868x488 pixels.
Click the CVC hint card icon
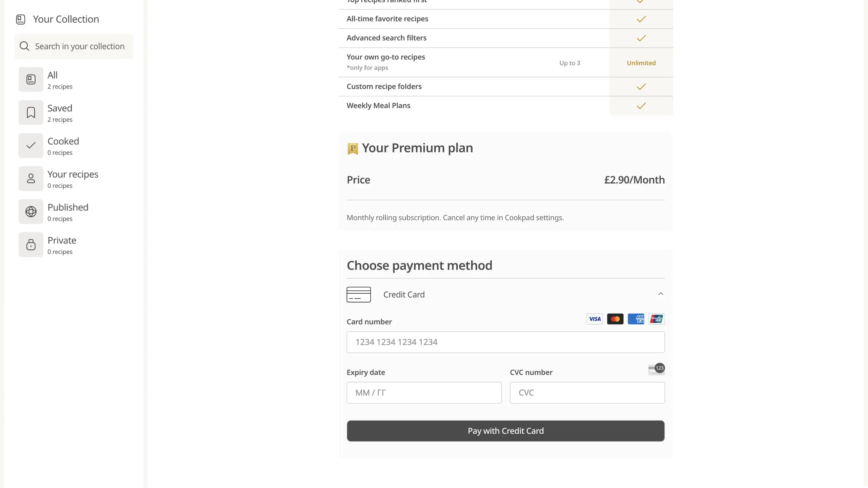pyautogui.click(x=656, y=369)
